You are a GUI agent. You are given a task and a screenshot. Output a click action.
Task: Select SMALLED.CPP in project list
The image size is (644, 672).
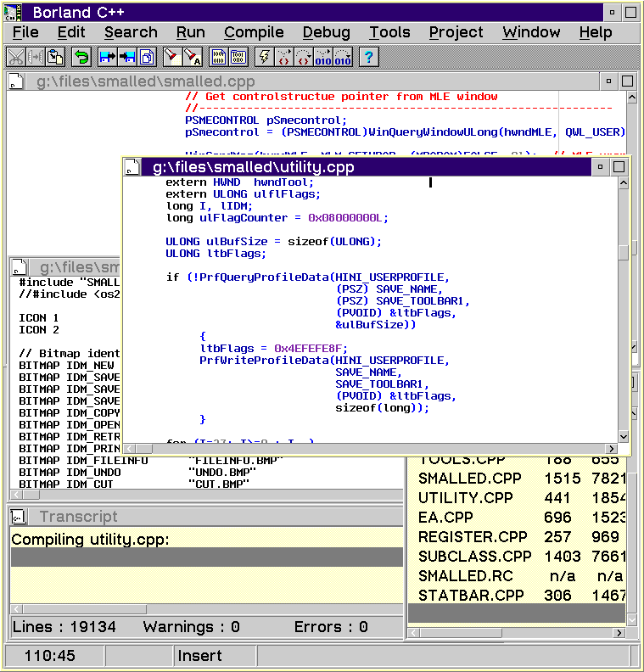517,478
